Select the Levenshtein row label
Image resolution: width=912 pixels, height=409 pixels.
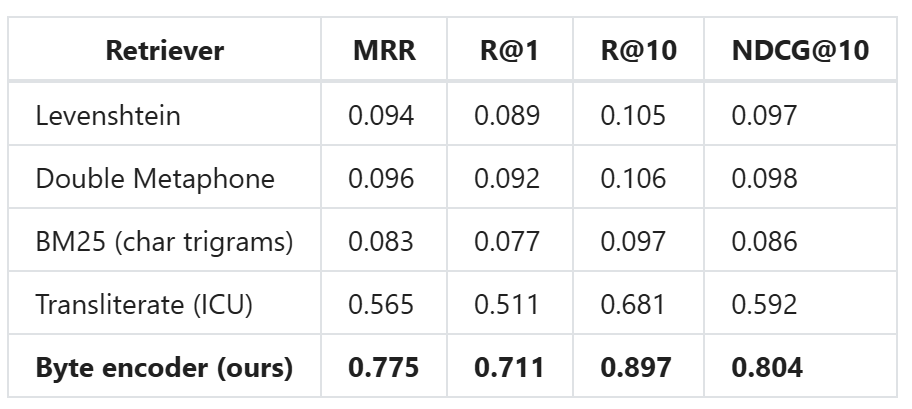(108, 115)
